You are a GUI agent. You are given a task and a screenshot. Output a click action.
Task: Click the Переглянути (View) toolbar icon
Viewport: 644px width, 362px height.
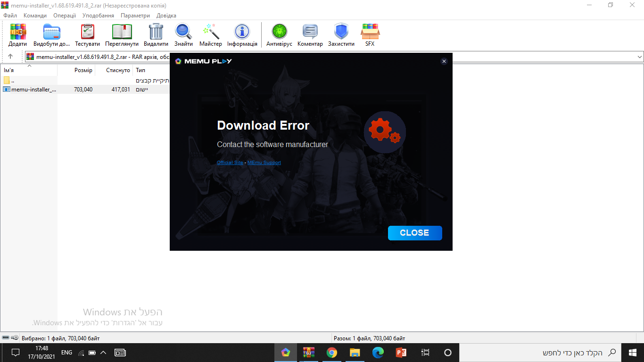(122, 35)
